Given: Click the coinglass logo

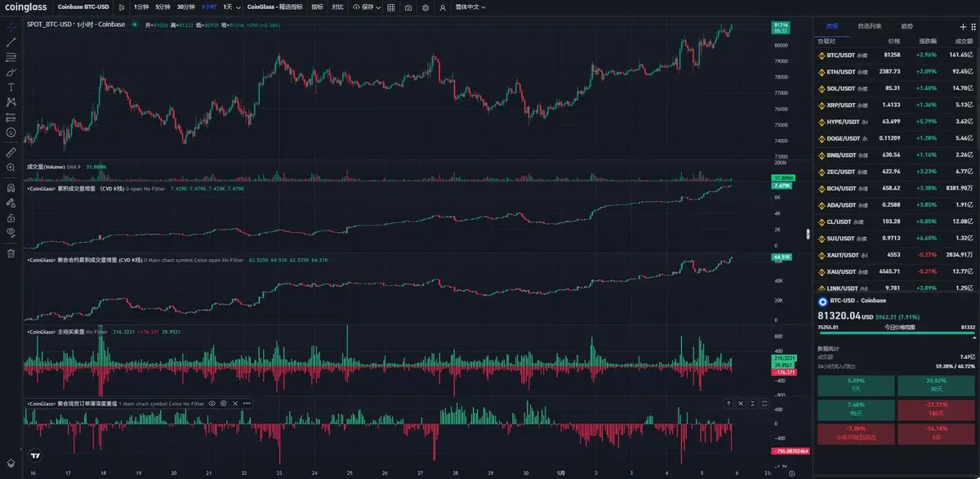Looking at the screenshot, I should 24,7.
